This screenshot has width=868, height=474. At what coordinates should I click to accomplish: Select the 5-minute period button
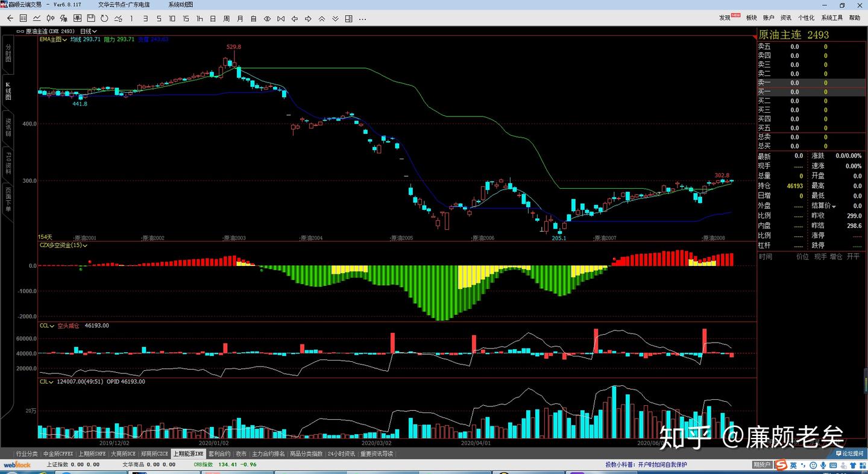[x=159, y=19]
